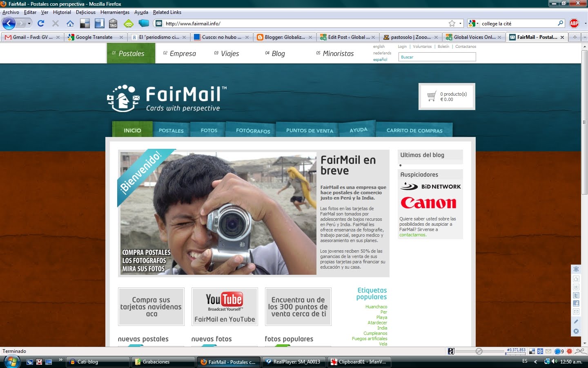Open the Archivo menu
The width and height of the screenshot is (588, 368).
11,12
